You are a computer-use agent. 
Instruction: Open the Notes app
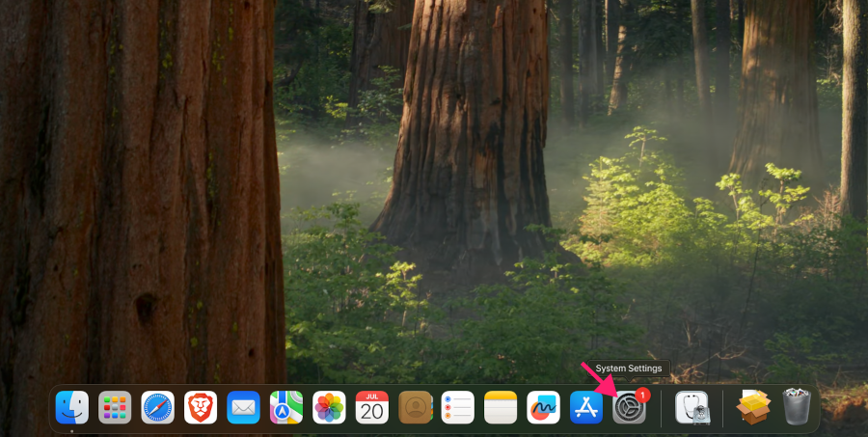pos(501,407)
